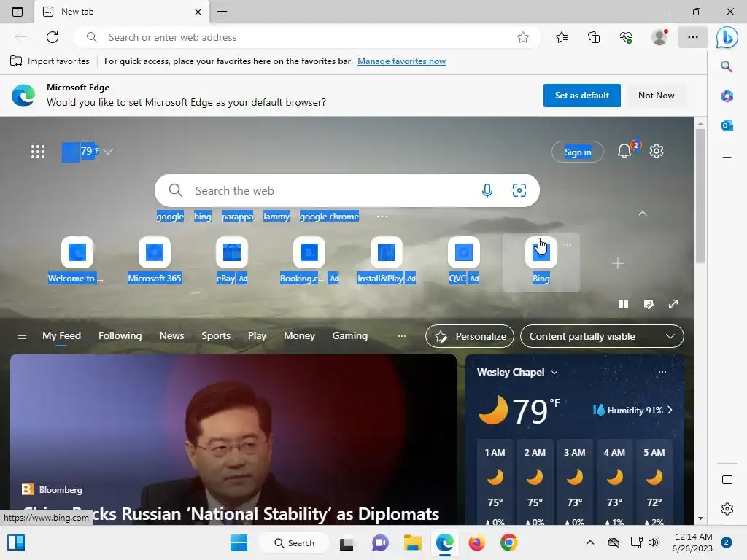The width and height of the screenshot is (747, 560).
Task: Open Browser essentials heart icon
Action: click(x=626, y=37)
